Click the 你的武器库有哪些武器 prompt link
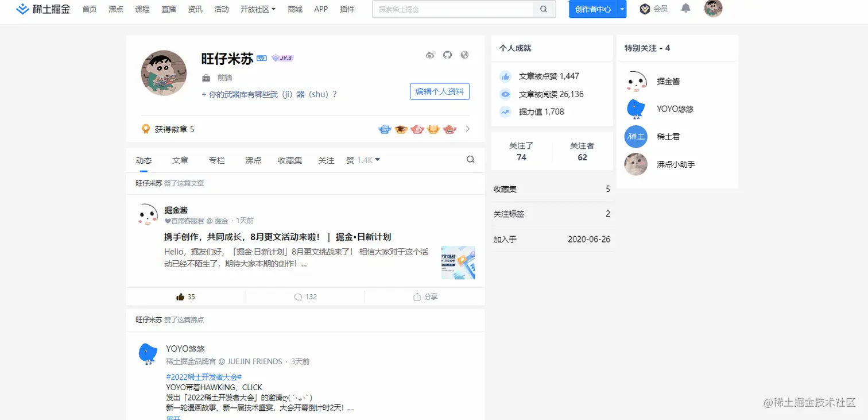Viewport: 868px width, 420px height. tap(269, 94)
